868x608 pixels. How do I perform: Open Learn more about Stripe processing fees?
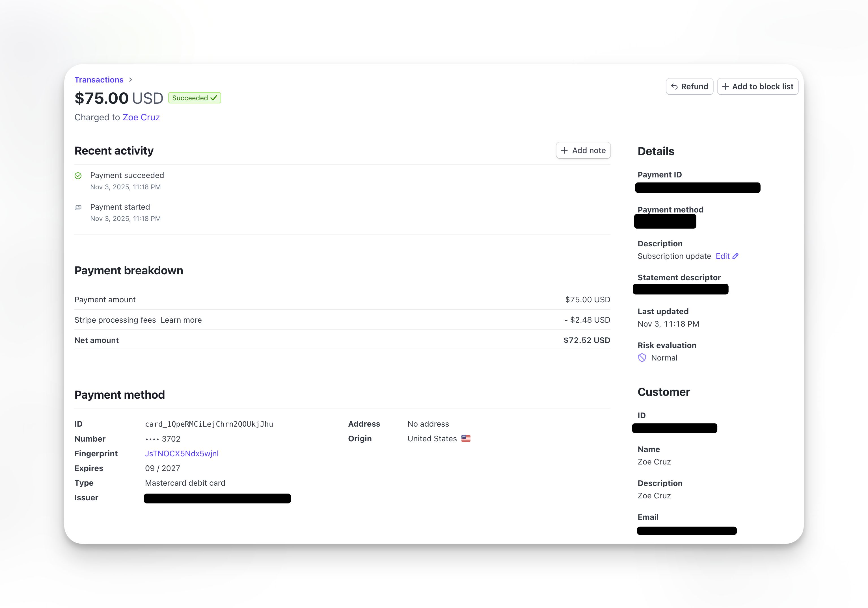(x=181, y=320)
